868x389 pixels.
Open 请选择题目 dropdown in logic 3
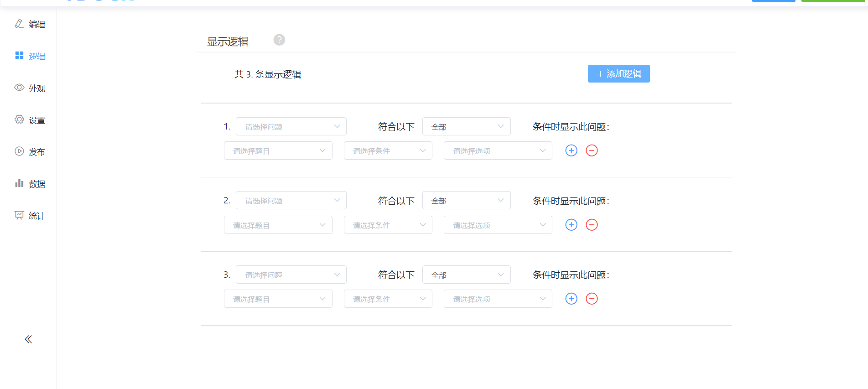(278, 299)
